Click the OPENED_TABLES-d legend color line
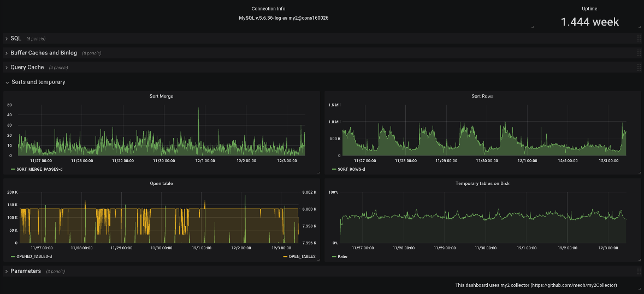Viewport: 644px width, 294px height. click(x=13, y=256)
